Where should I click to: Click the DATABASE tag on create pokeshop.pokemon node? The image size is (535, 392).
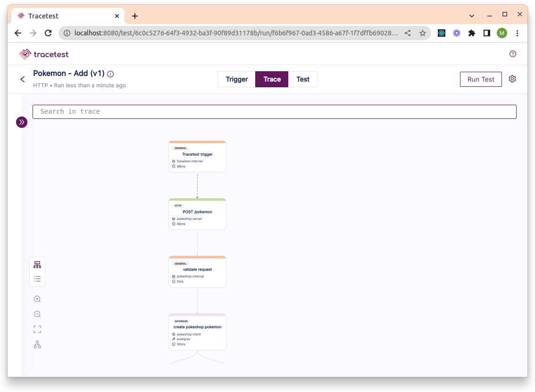181,321
